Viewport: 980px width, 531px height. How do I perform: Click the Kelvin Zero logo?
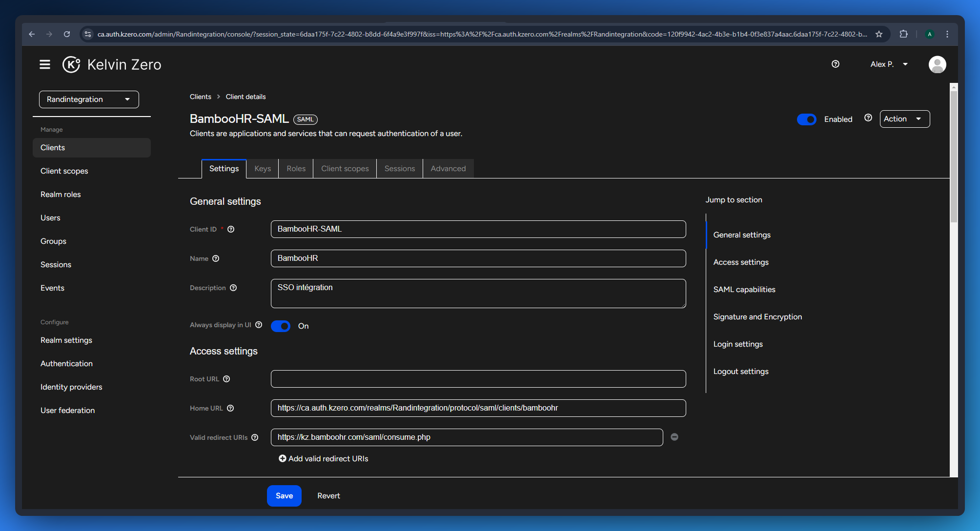(x=112, y=64)
